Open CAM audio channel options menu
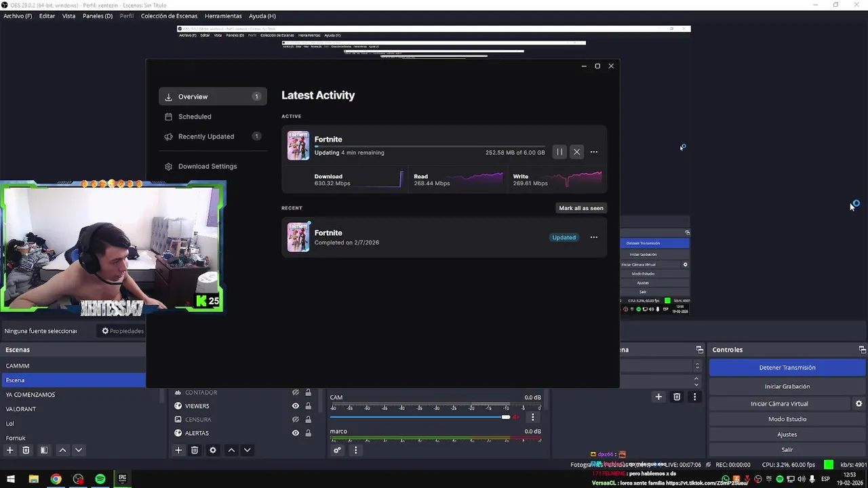868x488 pixels. click(532, 417)
